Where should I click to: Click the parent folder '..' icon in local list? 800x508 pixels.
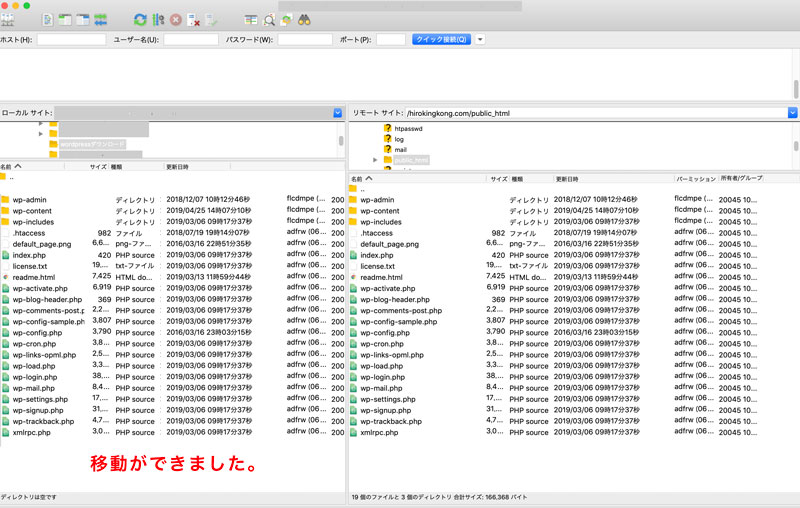3,176
